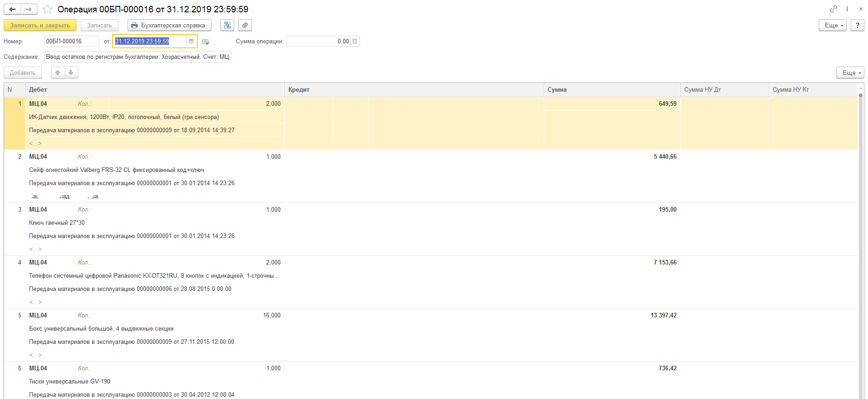The image size is (868, 399).
Task: Click the amount 13 397,42
Action: (663, 316)
